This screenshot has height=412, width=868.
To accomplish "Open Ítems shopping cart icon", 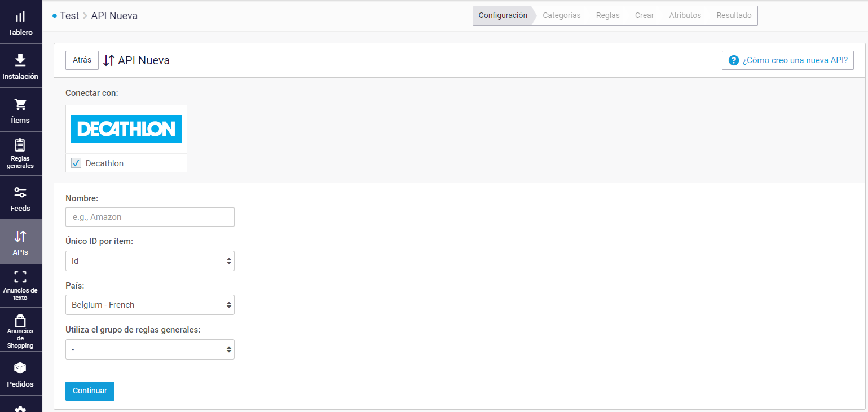I will tap(20, 104).
